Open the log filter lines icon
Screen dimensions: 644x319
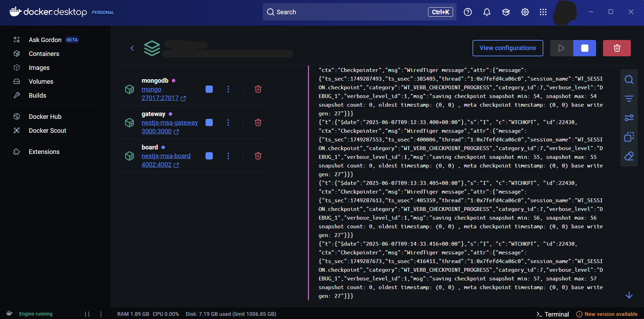(x=629, y=99)
